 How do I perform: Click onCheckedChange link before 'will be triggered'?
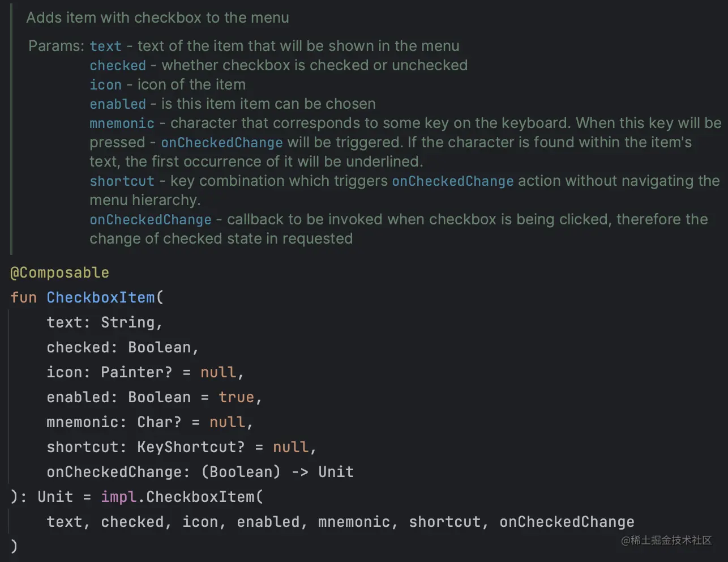[x=222, y=143]
